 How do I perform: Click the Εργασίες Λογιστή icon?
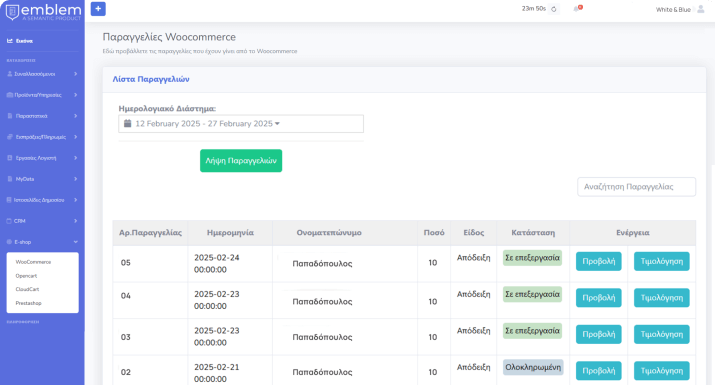pos(10,158)
